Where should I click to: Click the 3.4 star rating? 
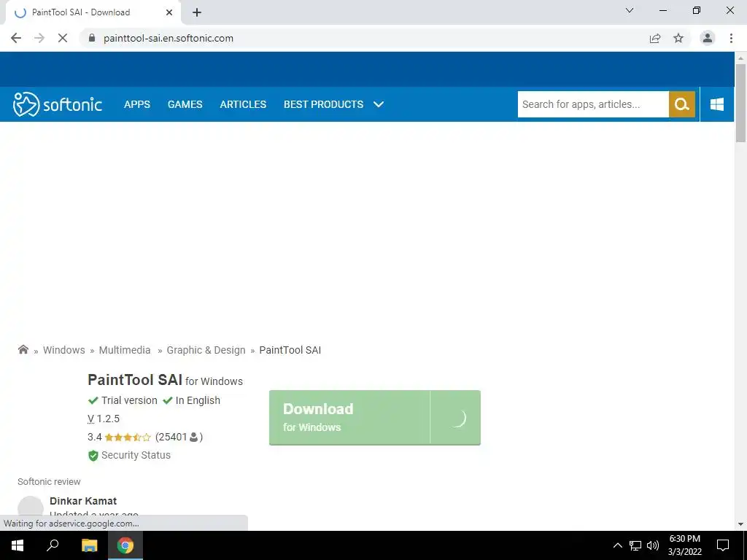(119, 437)
